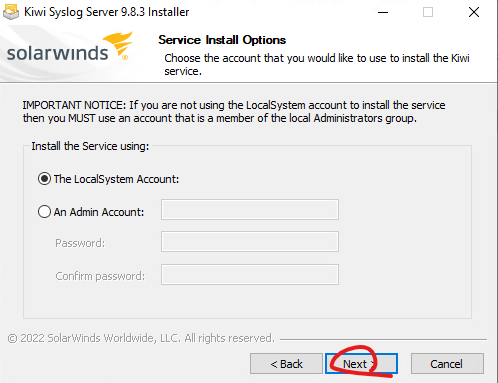Click the SolarWinds copyright notice
The width and height of the screenshot is (498, 383).
coord(141,338)
